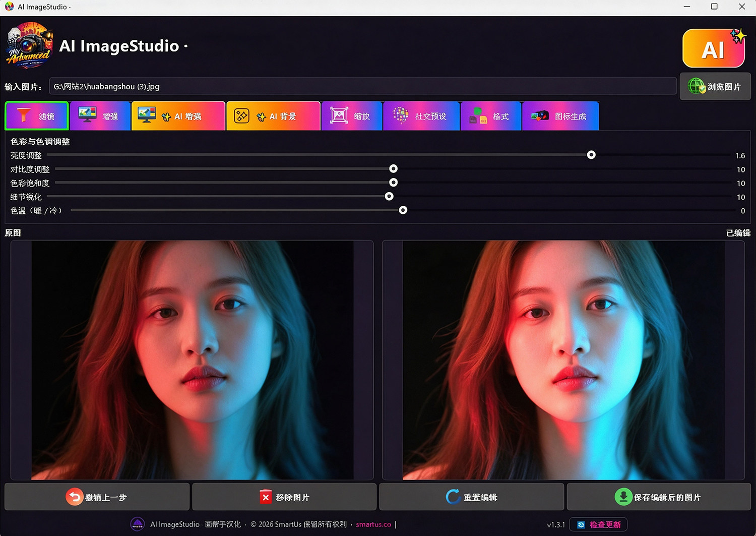
Task: Click the 色彩饱和度 slider handle
Action: coord(394,182)
